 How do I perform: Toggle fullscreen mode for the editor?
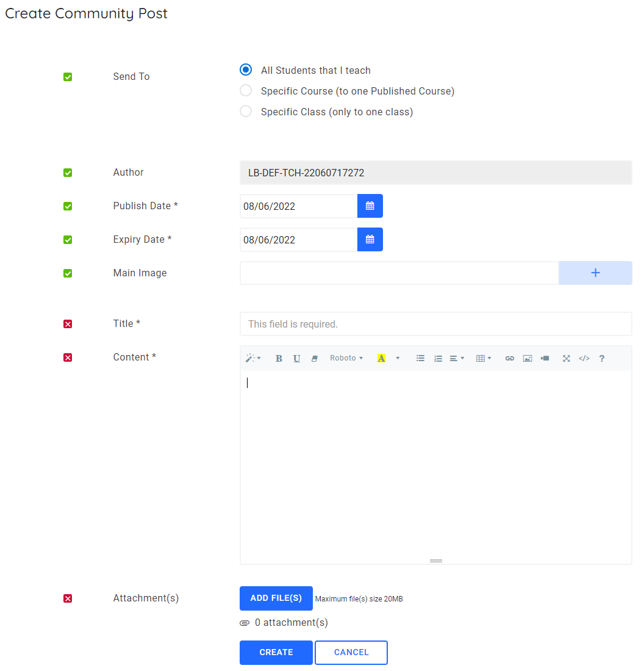pos(566,358)
